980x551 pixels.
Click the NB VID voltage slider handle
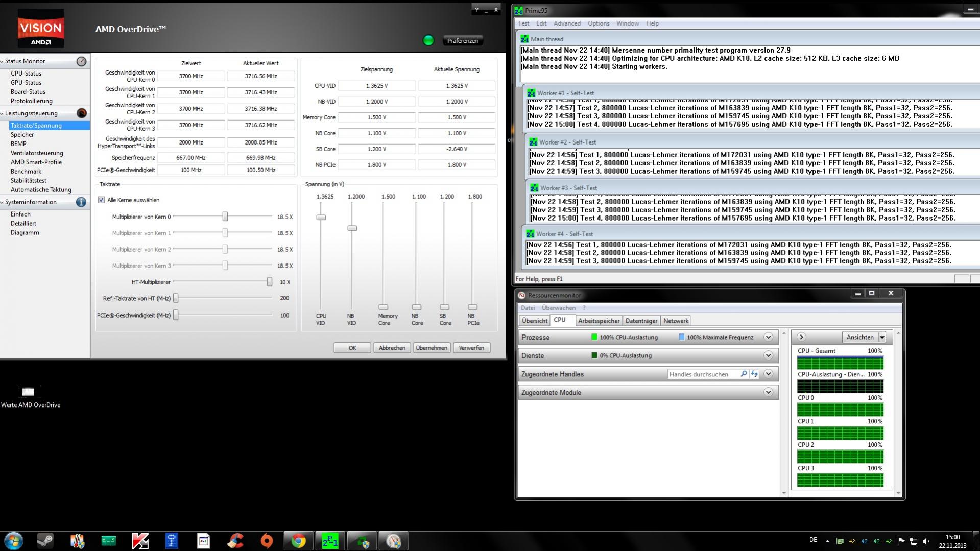click(352, 228)
